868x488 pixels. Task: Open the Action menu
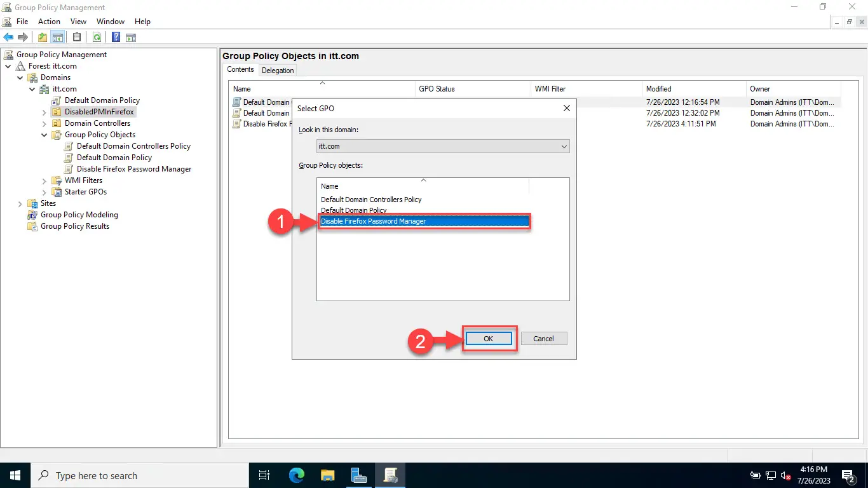coord(49,22)
